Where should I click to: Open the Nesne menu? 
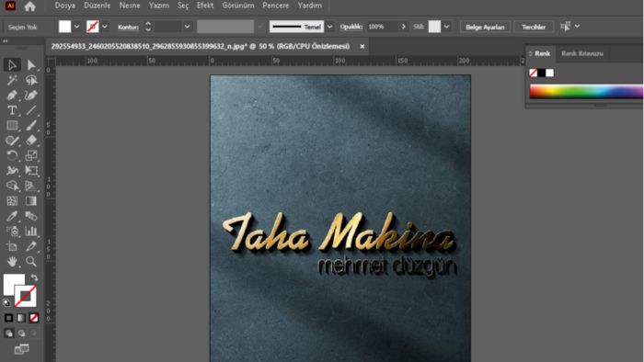(x=130, y=6)
